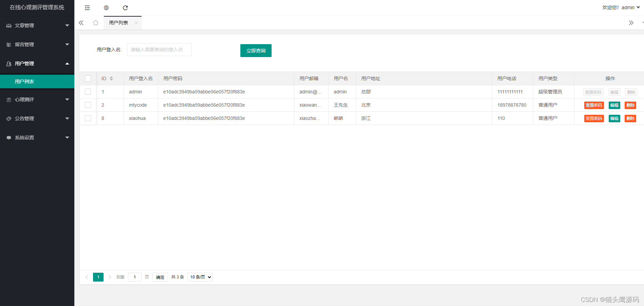The image size is (644, 306).
Task: Expand the 公告管理 menu arrow
Action: [67, 119]
